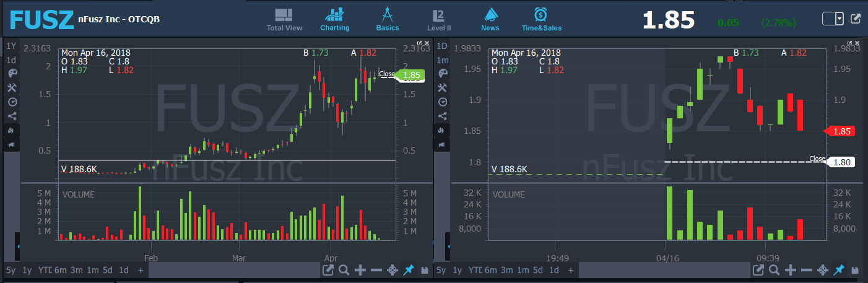This screenshot has height=283, width=868.
Task: Pop out the left chart panel
Action: coord(419,43)
